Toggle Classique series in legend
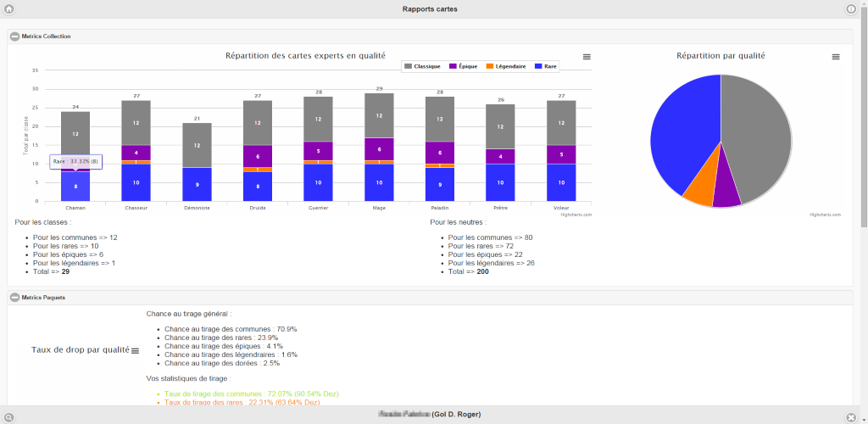The image size is (868, 424). pyautogui.click(x=423, y=66)
